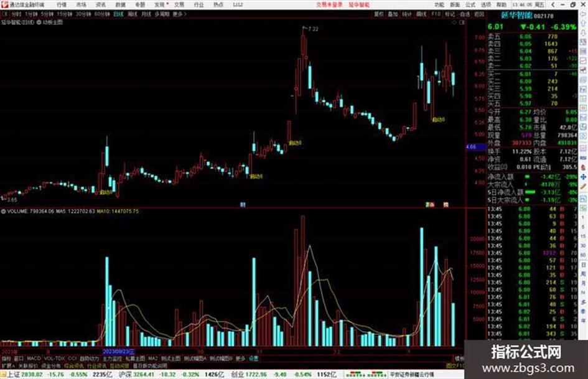Open the 交易 menu
Screen dimensions: 588x379
click(179, 4)
